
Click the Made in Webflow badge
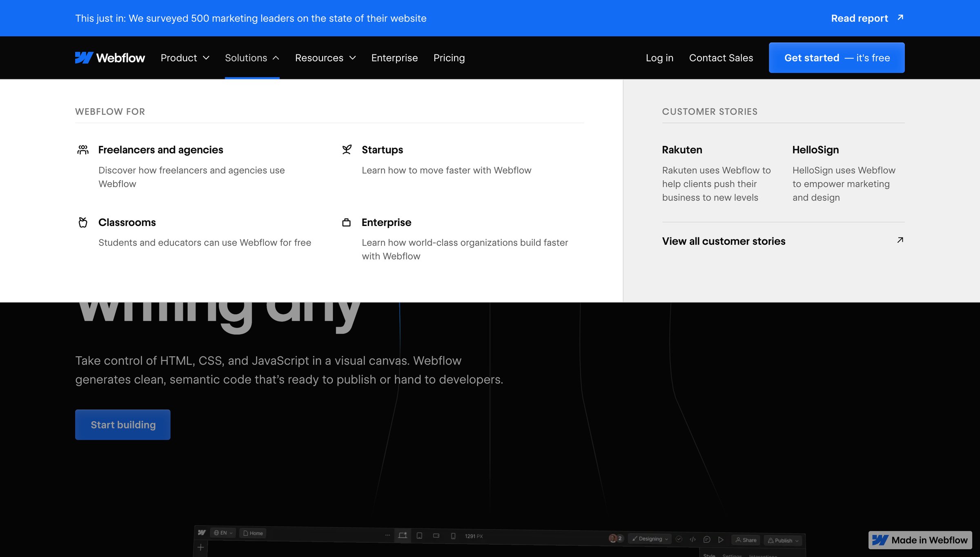[920, 540]
